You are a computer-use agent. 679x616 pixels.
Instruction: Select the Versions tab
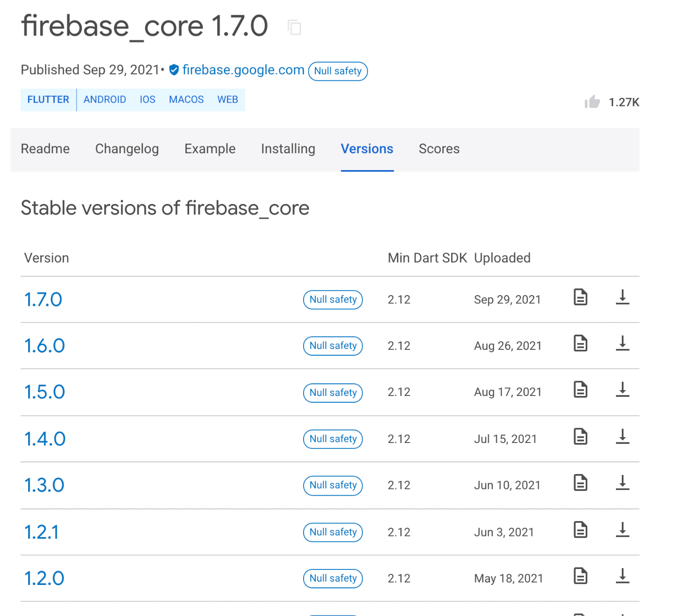tap(367, 149)
